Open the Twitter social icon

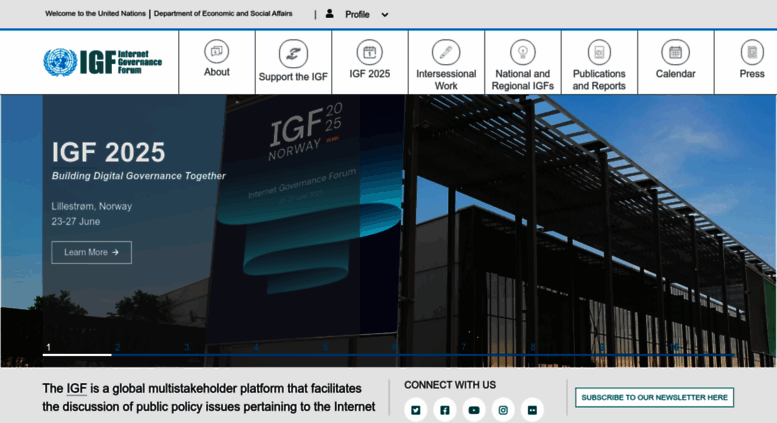[416, 410]
